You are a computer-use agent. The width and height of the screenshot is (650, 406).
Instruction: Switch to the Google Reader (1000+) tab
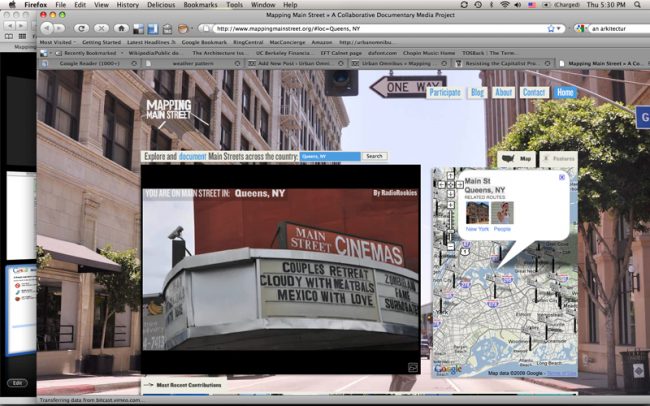click(89, 63)
